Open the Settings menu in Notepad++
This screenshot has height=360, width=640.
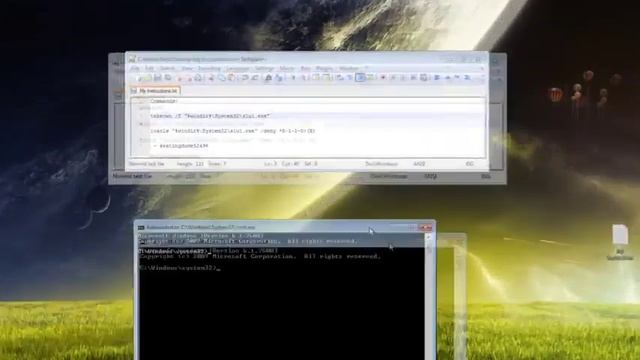point(264,68)
